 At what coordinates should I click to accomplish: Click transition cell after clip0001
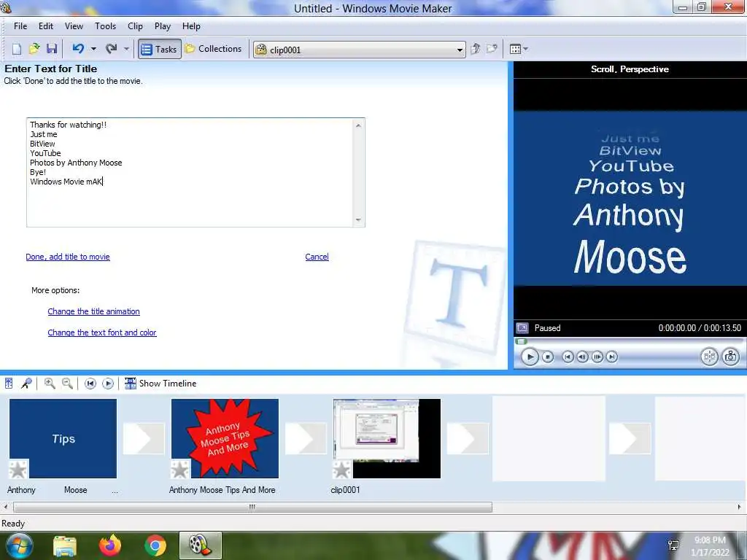[468, 438]
